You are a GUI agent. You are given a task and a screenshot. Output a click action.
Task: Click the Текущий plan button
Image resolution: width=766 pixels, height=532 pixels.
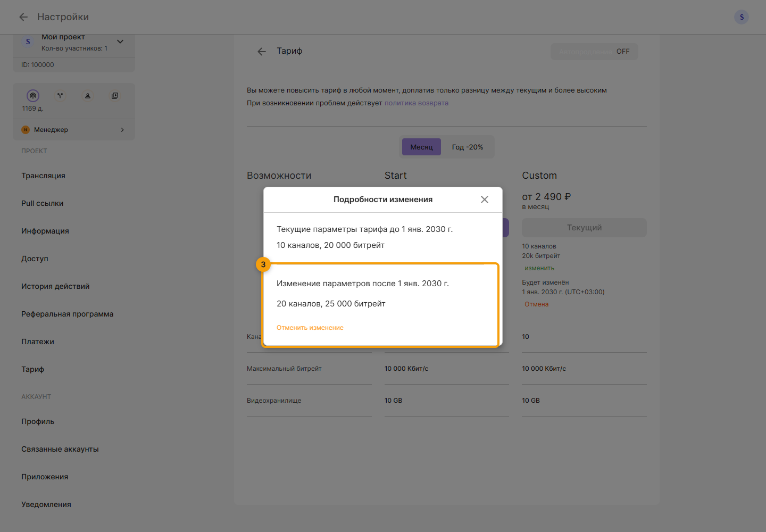point(584,228)
